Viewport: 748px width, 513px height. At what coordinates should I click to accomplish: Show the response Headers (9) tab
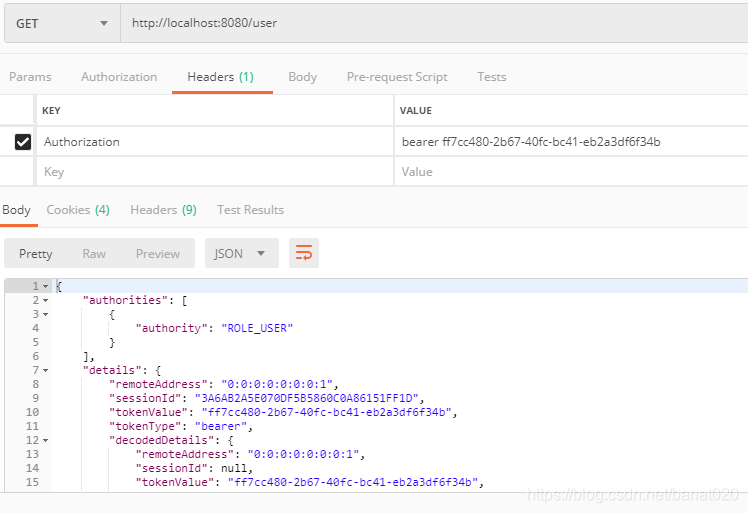(x=163, y=210)
